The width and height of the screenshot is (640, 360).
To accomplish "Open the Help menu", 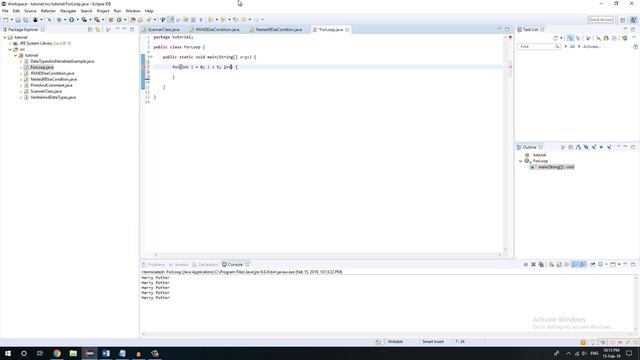I will pyautogui.click(x=149, y=11).
